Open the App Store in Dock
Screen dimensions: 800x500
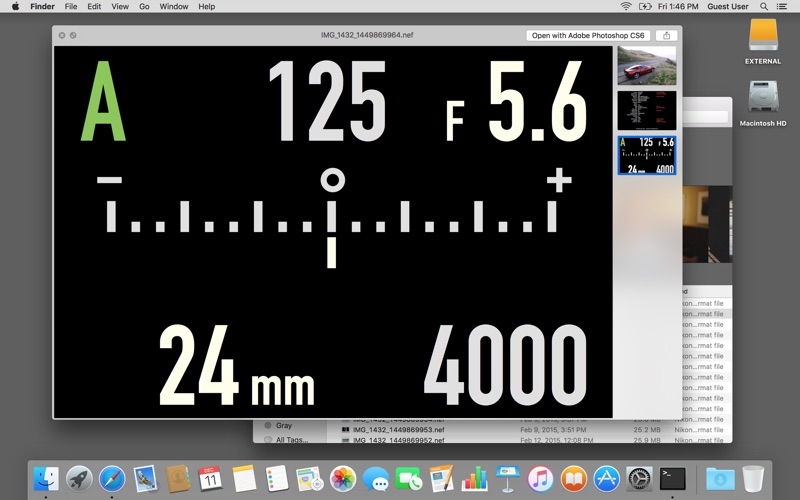(606, 479)
